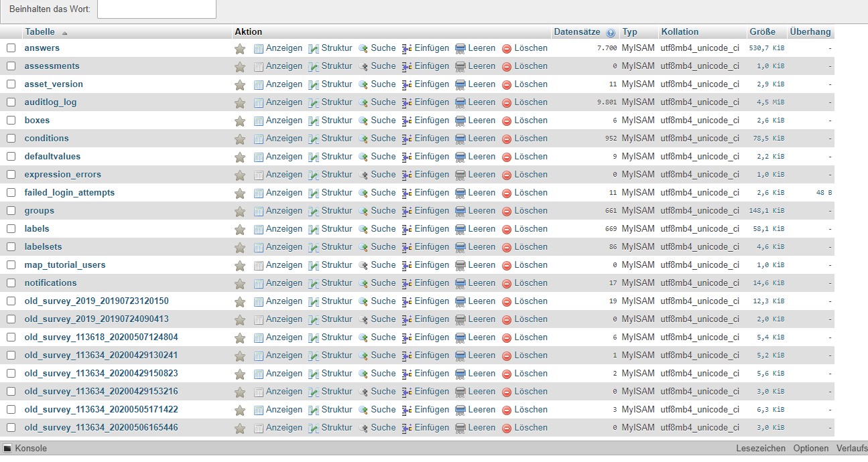Click Einfügen icon in the labels row

tap(407, 229)
